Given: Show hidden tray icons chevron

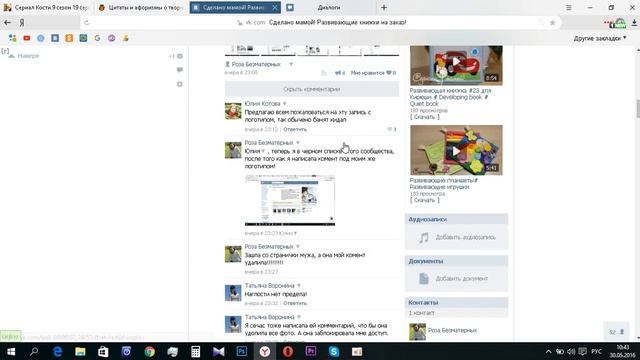Looking at the screenshot, I should pos(548,351).
